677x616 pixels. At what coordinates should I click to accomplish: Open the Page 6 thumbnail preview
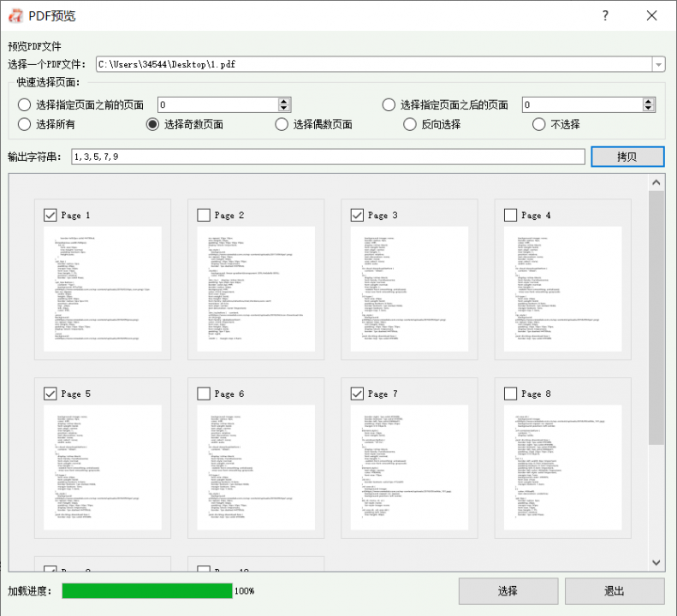tap(256, 467)
